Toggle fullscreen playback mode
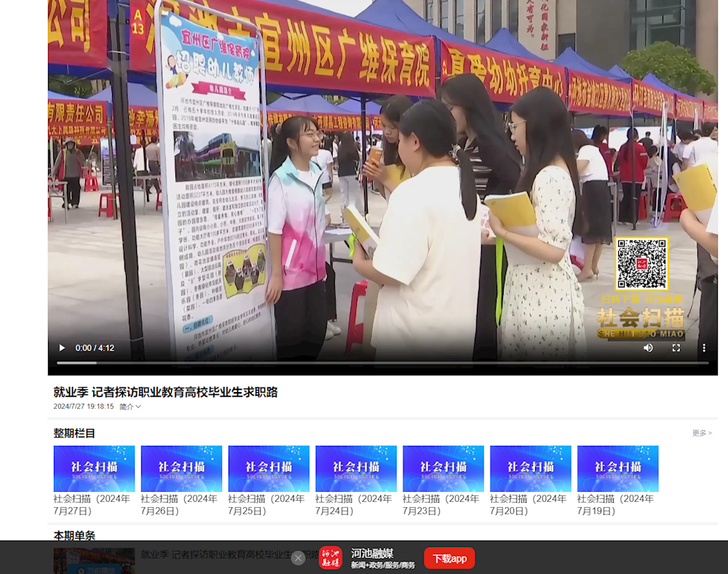 pyautogui.click(x=676, y=348)
